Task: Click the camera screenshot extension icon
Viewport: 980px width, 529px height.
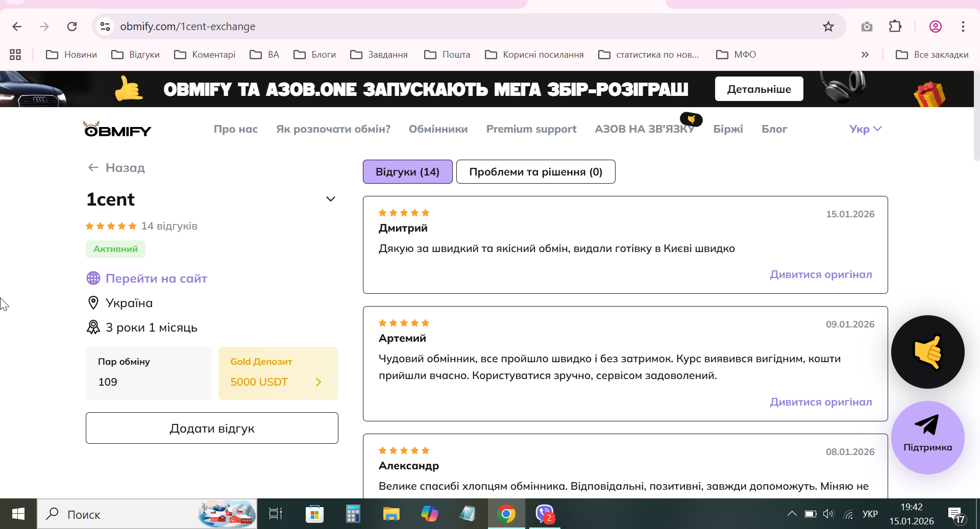Action: 867,27
